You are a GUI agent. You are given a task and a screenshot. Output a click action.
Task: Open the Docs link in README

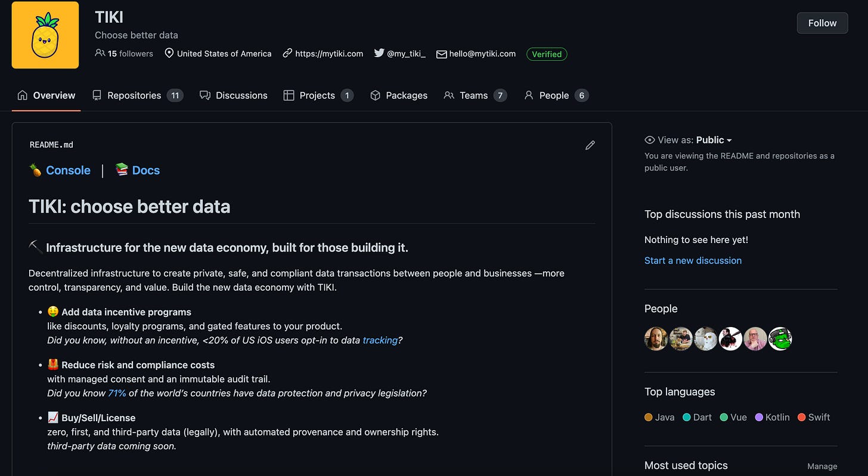(146, 170)
